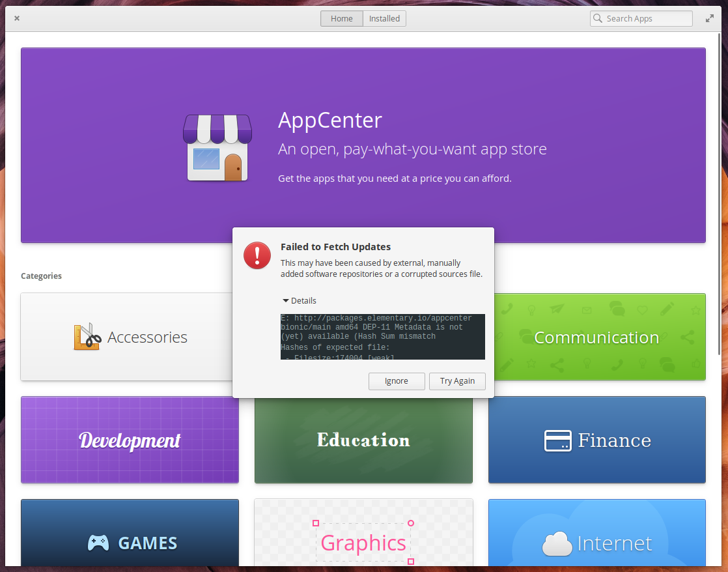Collapse the Details expander in dialog

(x=300, y=300)
